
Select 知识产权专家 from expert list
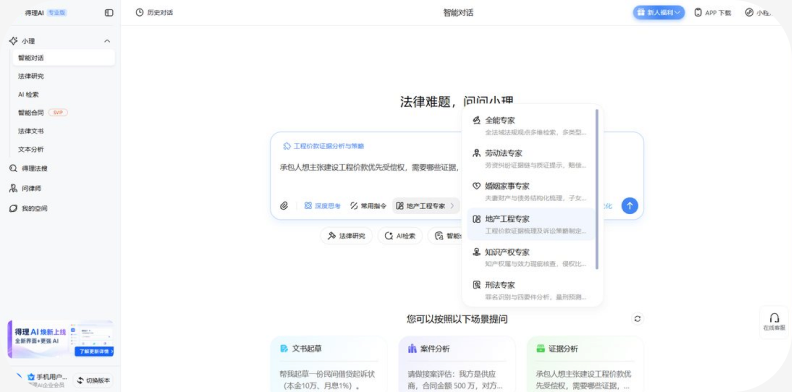tap(531, 257)
